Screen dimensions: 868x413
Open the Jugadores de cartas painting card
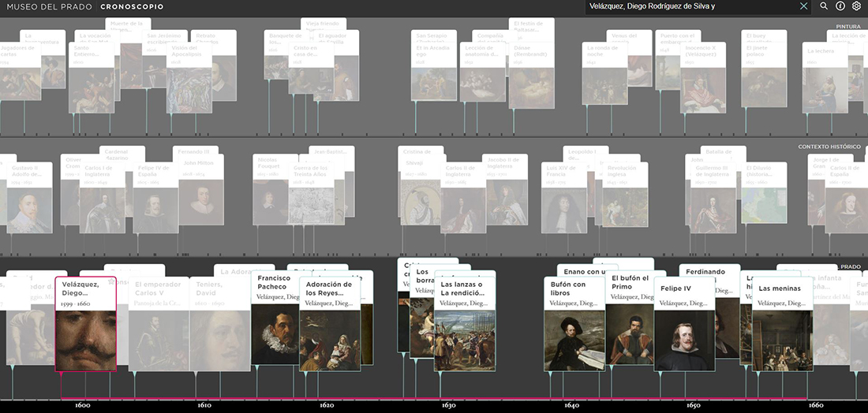pos(20,71)
